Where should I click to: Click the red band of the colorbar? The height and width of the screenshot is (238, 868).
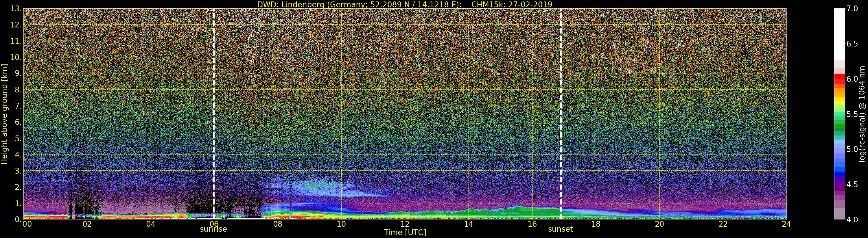(x=839, y=79)
